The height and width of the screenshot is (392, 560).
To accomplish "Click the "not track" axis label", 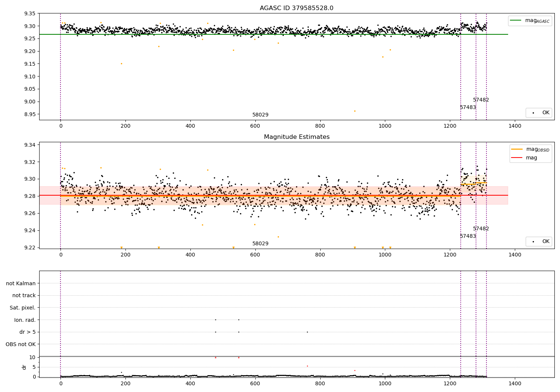I will point(24,295).
